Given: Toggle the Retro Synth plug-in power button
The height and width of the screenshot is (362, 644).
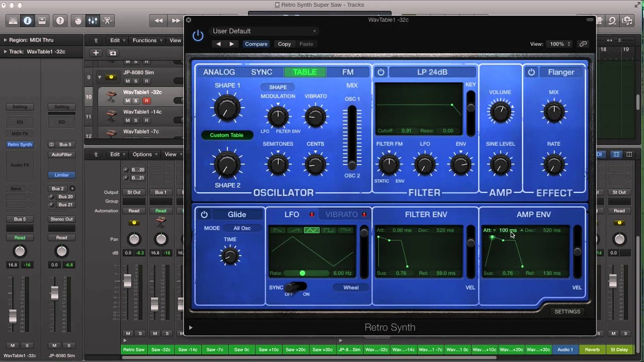Looking at the screenshot, I should pos(198,35).
